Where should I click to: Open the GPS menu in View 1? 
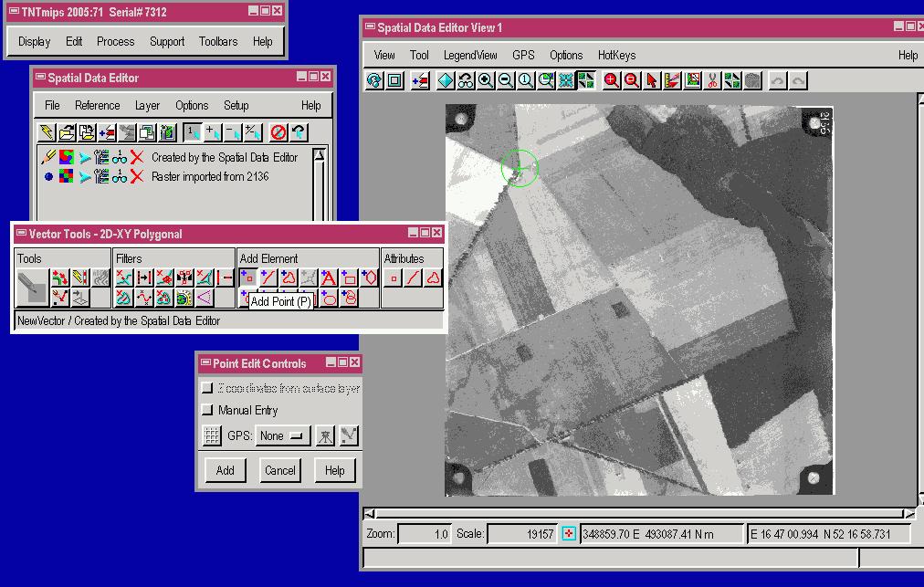point(523,56)
